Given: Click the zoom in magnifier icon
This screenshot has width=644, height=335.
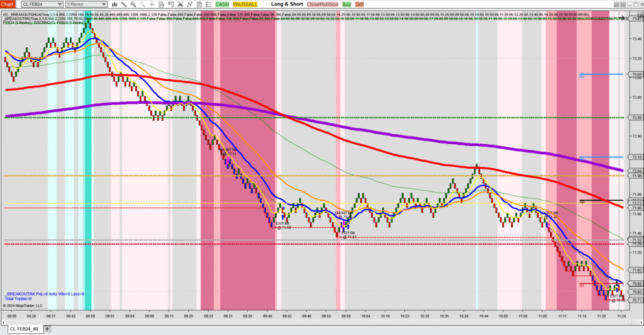Looking at the screenshot, I should [133, 4].
